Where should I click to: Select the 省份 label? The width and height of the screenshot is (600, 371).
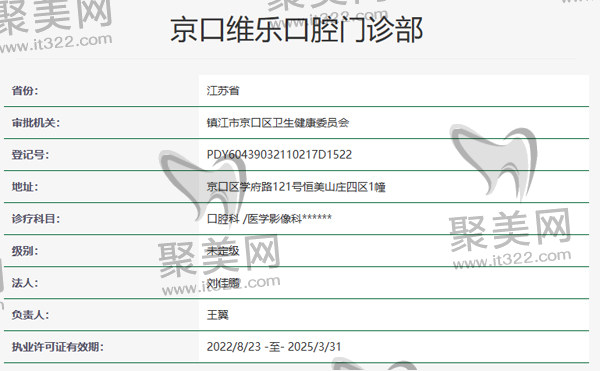click(25, 91)
